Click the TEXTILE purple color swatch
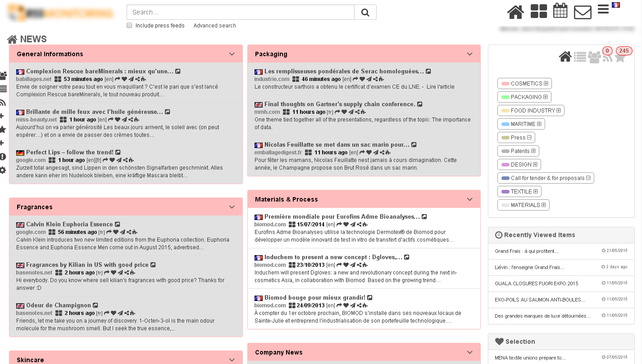 click(x=505, y=192)
